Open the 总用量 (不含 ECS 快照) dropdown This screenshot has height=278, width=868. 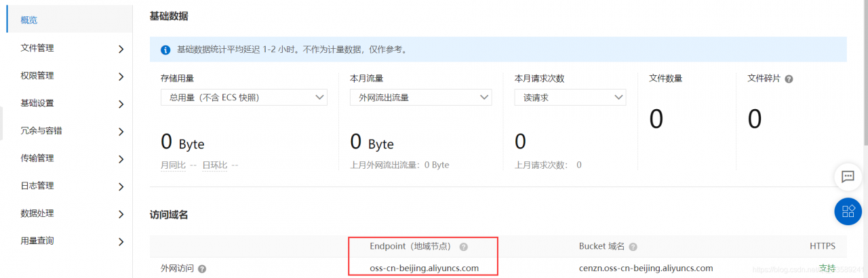(x=244, y=98)
